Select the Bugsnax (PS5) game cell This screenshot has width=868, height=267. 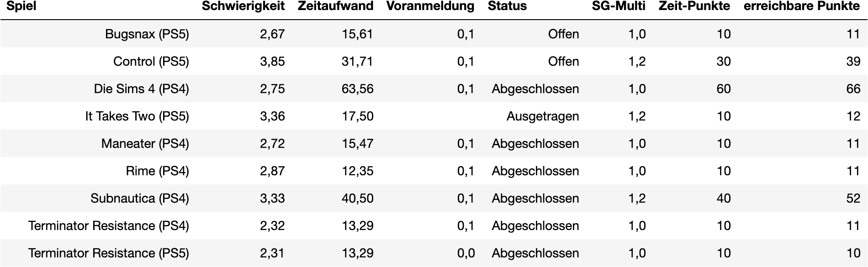(x=147, y=34)
